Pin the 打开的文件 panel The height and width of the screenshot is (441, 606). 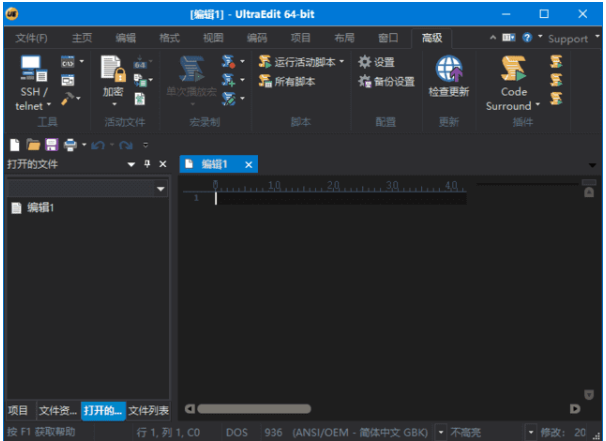point(147,164)
